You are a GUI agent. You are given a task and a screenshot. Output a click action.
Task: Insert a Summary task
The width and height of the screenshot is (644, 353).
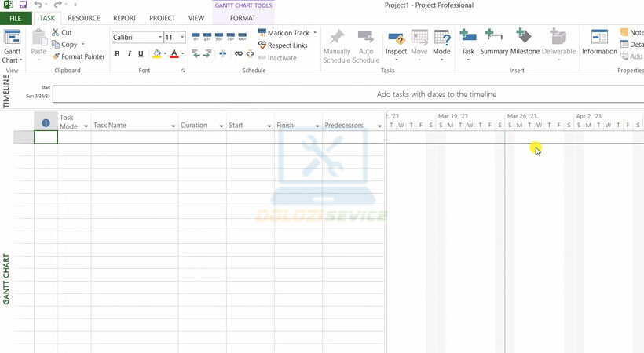(494, 42)
